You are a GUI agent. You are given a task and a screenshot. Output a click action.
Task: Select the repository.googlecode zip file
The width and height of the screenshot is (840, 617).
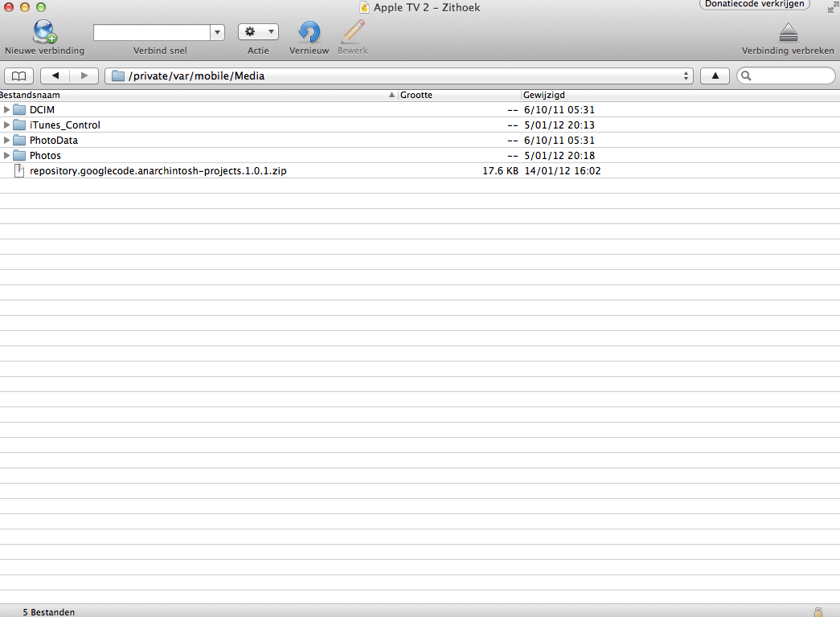[x=158, y=171]
